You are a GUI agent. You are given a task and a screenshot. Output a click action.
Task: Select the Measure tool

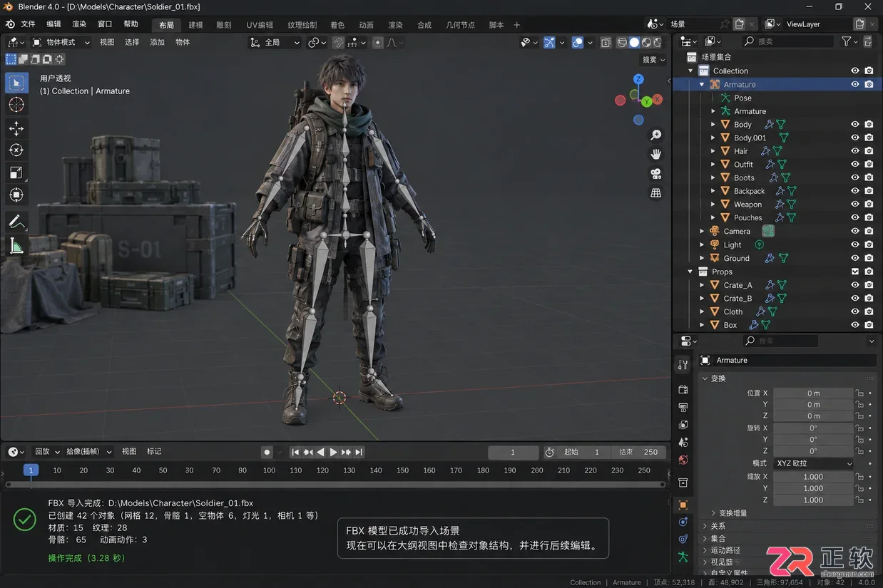pyautogui.click(x=16, y=247)
